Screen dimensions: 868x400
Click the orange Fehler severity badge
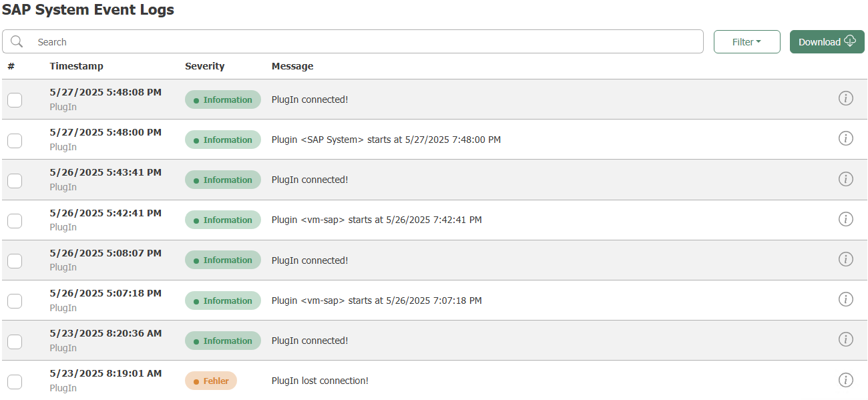211,381
